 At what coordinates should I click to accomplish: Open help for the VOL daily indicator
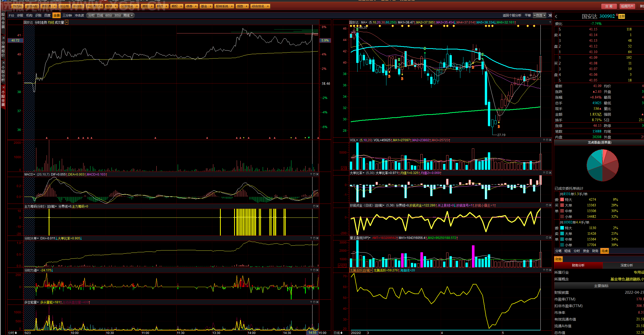point(544,140)
